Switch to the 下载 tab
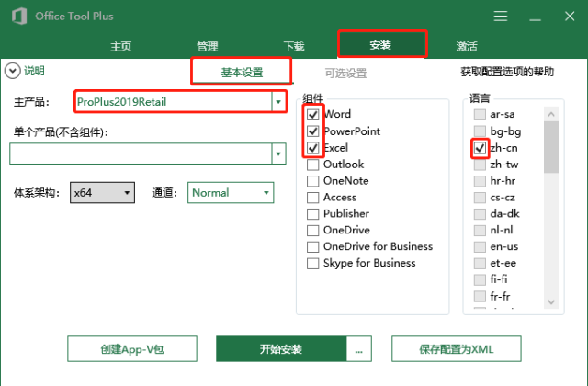The width and height of the screenshot is (588, 386). (x=294, y=46)
